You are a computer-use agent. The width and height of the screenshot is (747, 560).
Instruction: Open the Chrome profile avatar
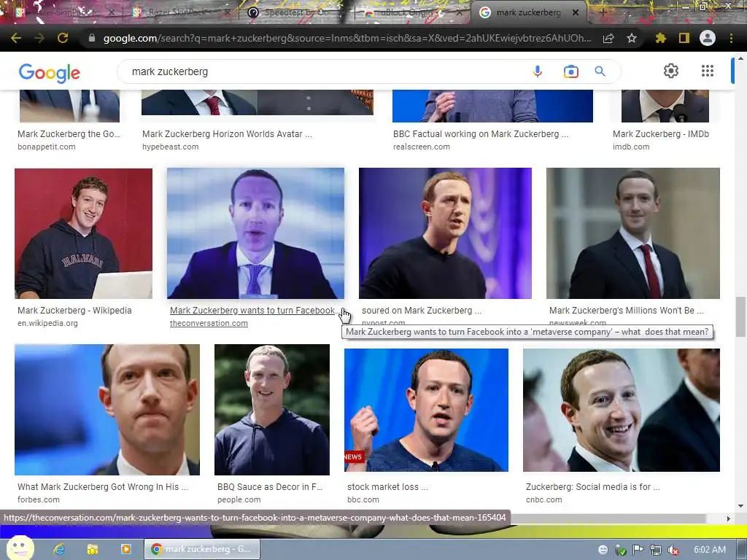click(708, 38)
